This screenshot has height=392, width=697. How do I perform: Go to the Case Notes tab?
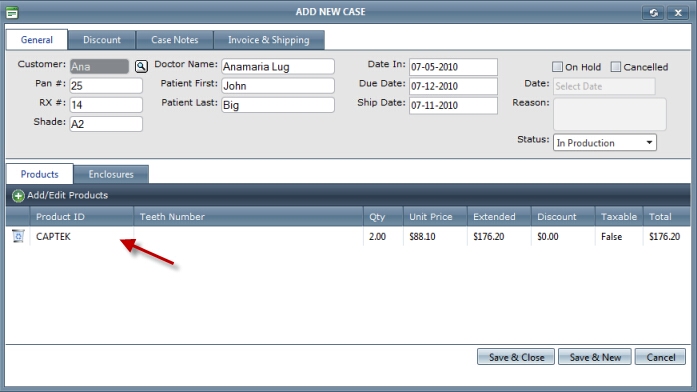tap(175, 40)
